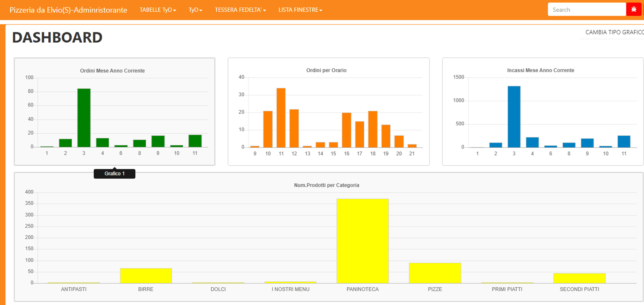Focus the Search input field
Screen dimensions: 644x305
point(587,10)
